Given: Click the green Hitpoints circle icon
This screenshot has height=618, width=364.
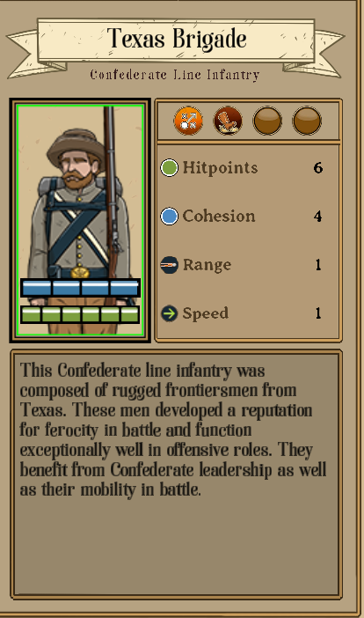Looking at the screenshot, I should [x=169, y=167].
